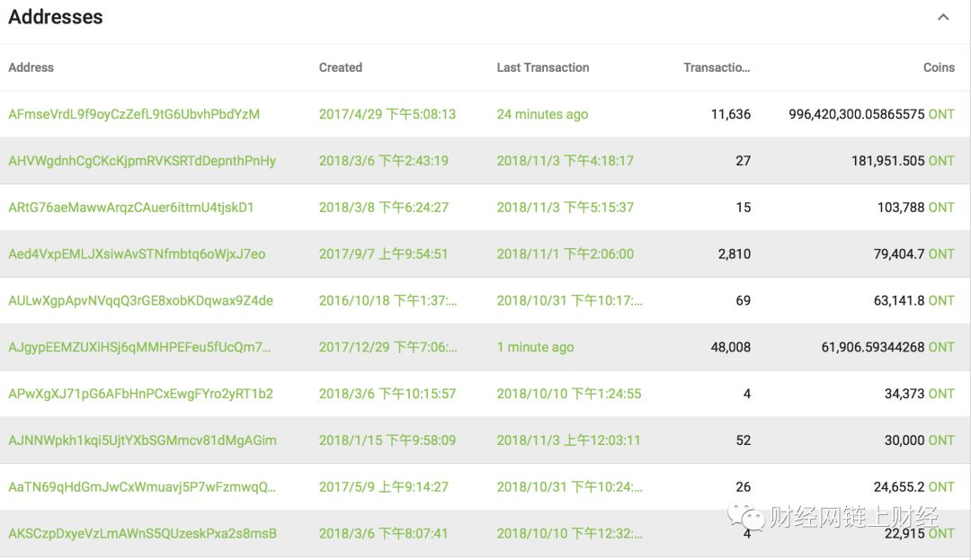971x560 pixels.
Task: Open address starting with AaTN69qHdGmJwCxWmuavj
Action: pyautogui.click(x=142, y=487)
